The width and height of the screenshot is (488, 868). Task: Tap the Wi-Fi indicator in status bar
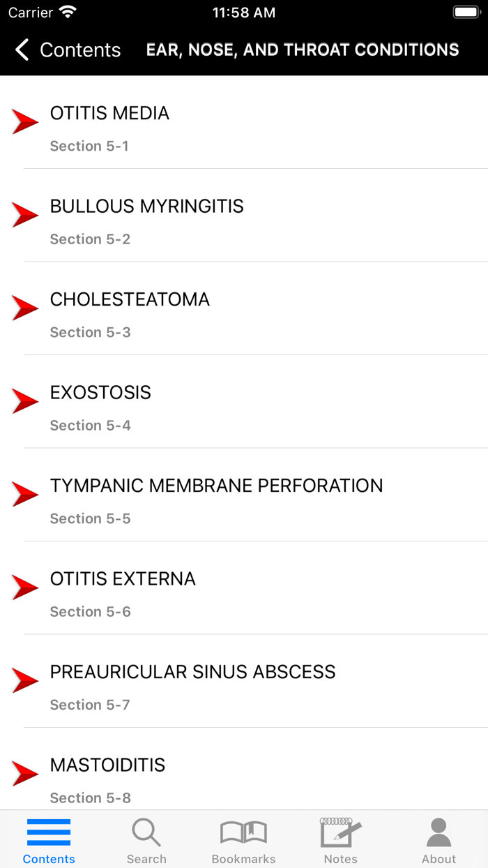(x=67, y=11)
